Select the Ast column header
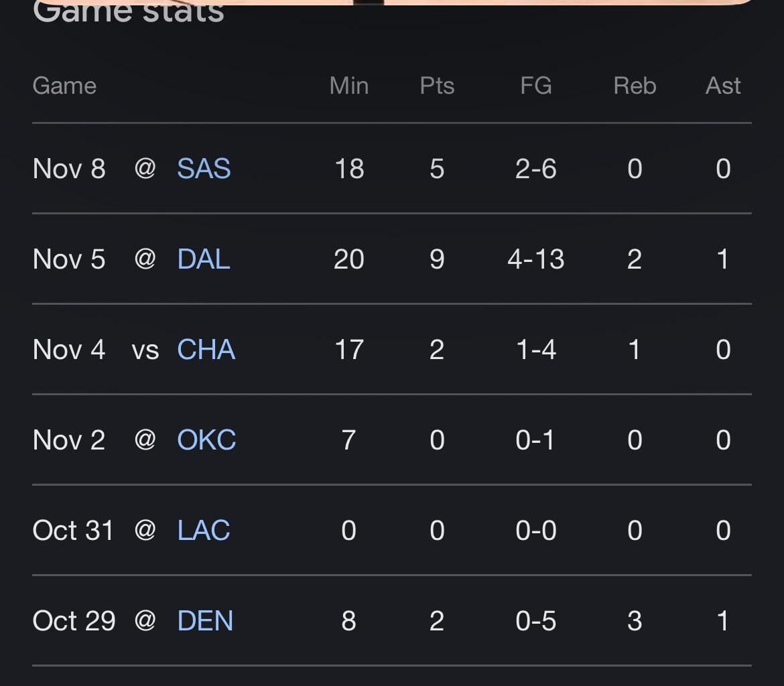Image resolution: width=784 pixels, height=686 pixels. (x=722, y=86)
